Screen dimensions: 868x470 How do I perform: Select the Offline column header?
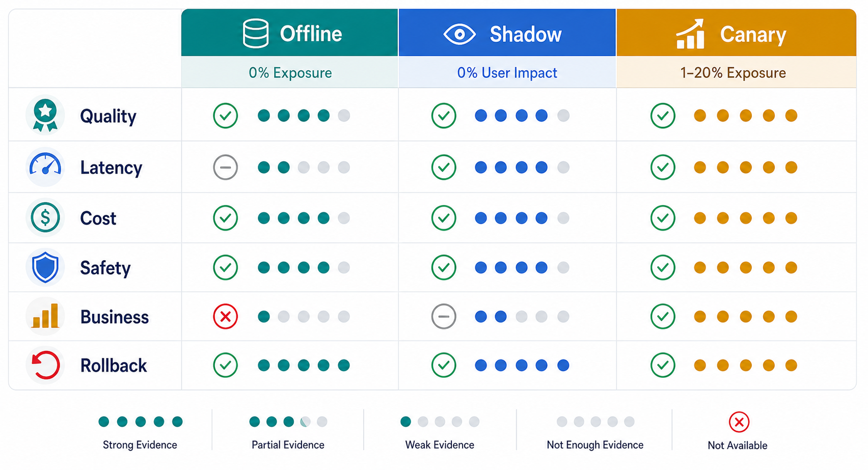pyautogui.click(x=289, y=33)
